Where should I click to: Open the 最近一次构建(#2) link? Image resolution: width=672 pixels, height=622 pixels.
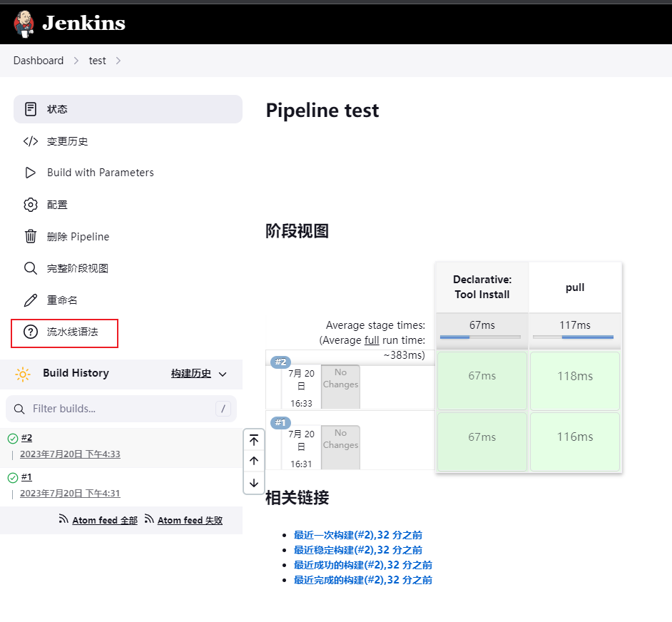(358, 535)
